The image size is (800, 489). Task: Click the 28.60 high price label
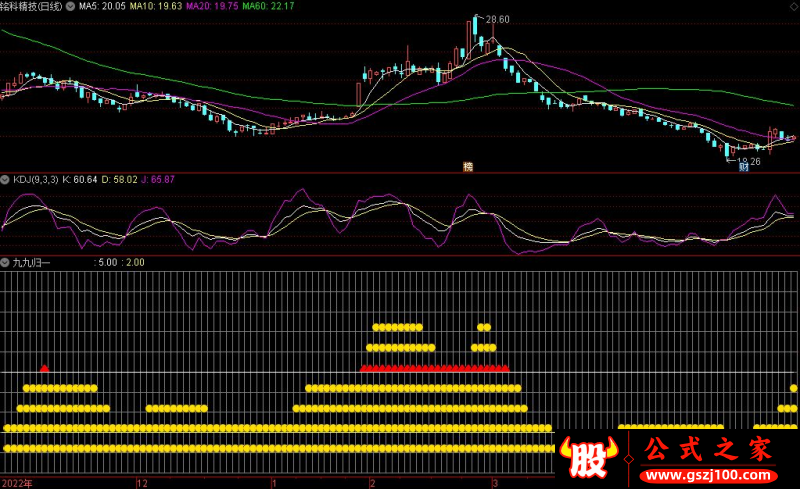(496, 19)
